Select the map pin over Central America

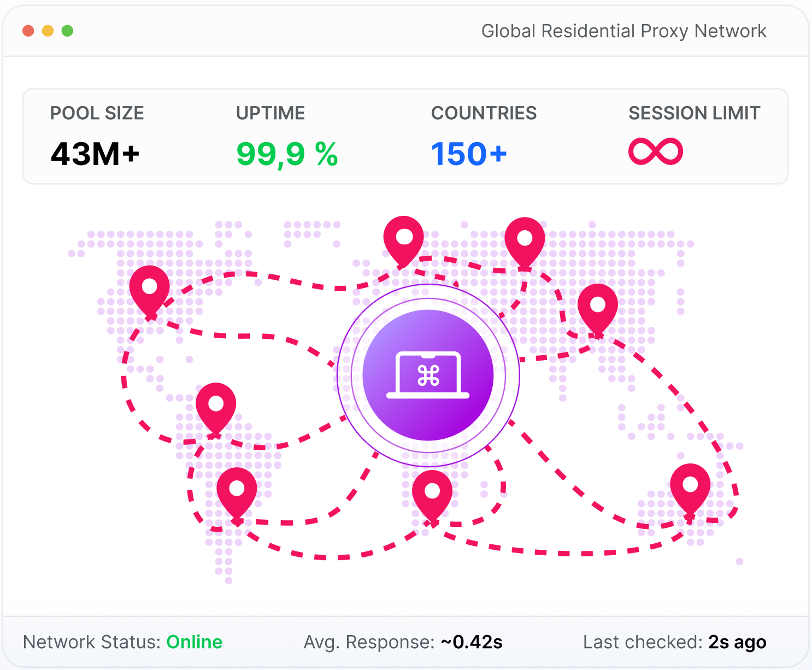pos(216,409)
